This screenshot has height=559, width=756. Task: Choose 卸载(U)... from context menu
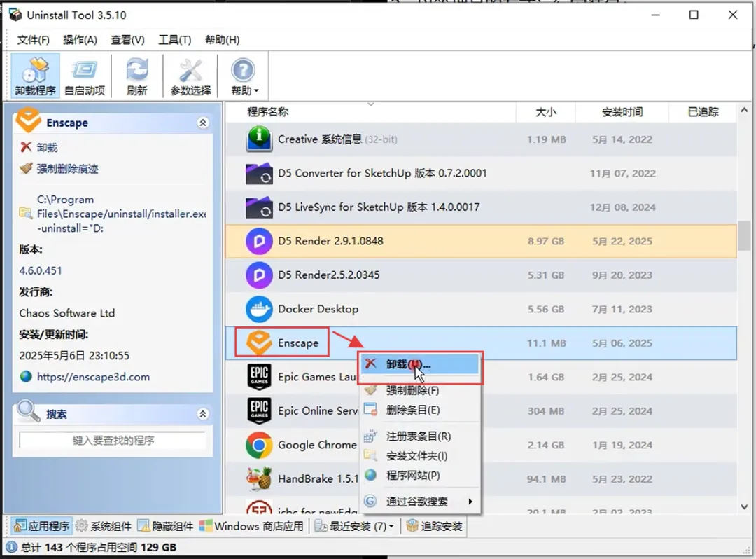[x=420, y=364]
